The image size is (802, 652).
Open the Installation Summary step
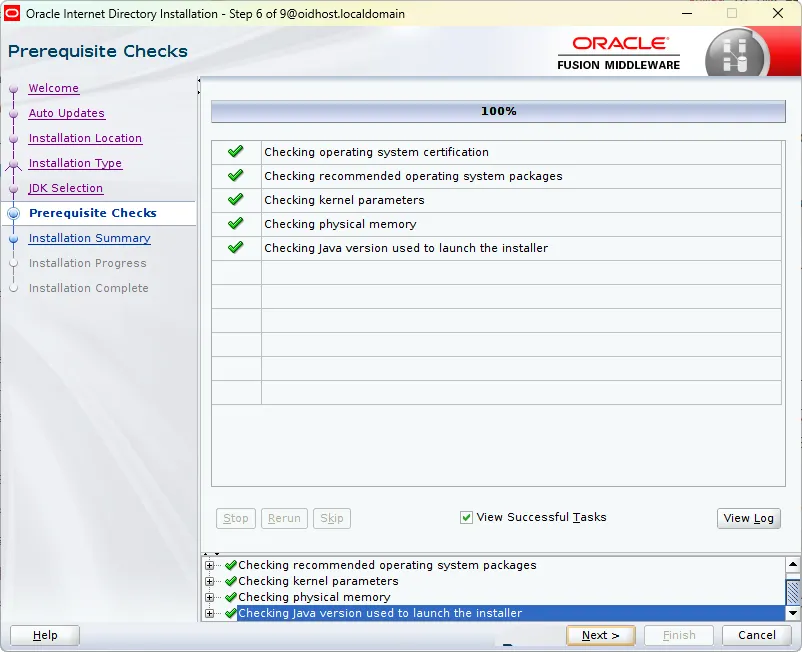pyautogui.click(x=90, y=238)
